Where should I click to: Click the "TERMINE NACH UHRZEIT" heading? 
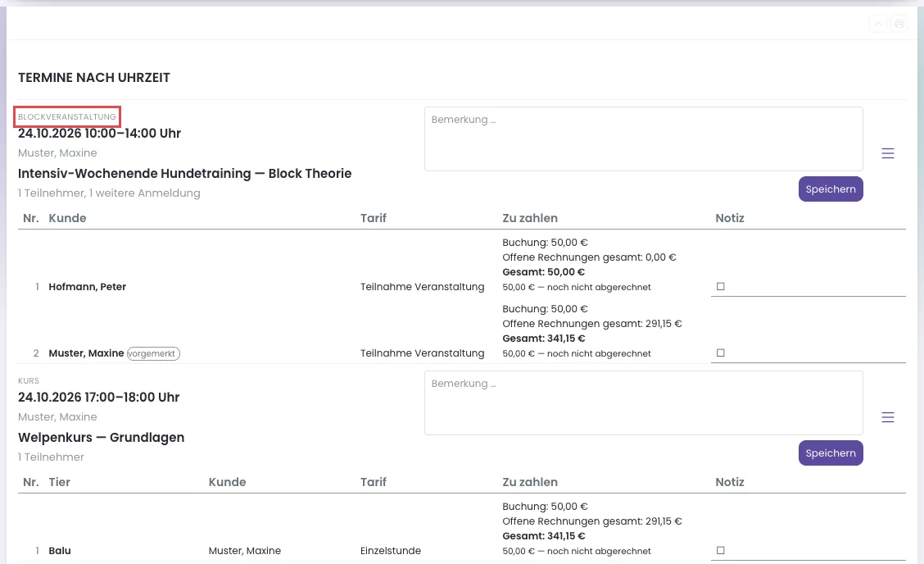click(93, 77)
